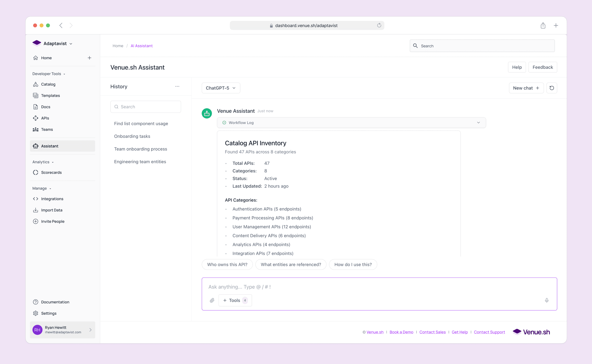Open History panel three-dots menu
This screenshot has height=364, width=592.
click(177, 86)
